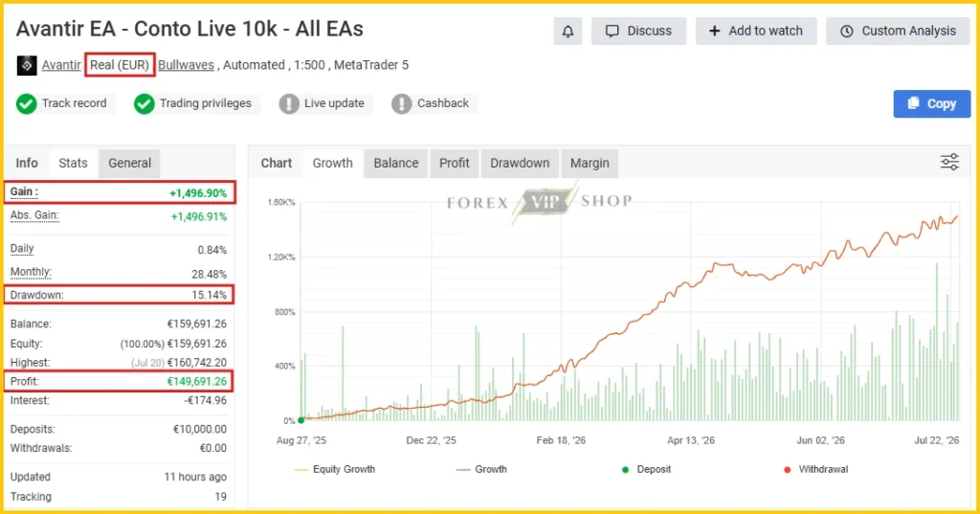This screenshot has width=980, height=514.
Task: Select the Margin chart tab
Action: pos(590,164)
